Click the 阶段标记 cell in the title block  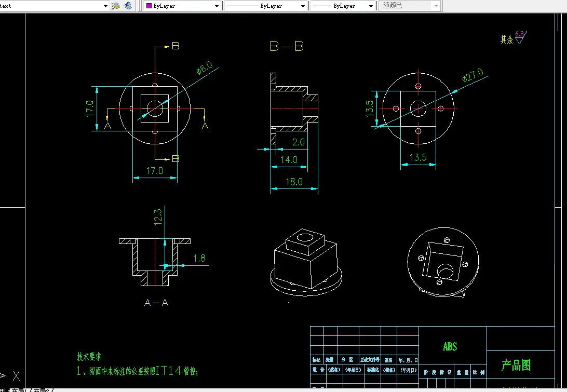click(x=438, y=372)
